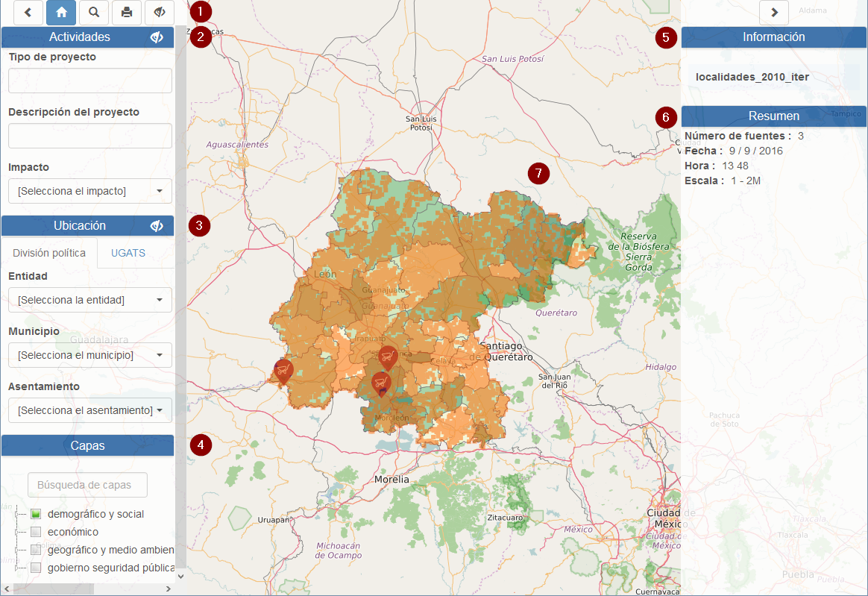Focus the Tipo de proyecto input field
The width and height of the screenshot is (868, 596).
pyautogui.click(x=90, y=81)
